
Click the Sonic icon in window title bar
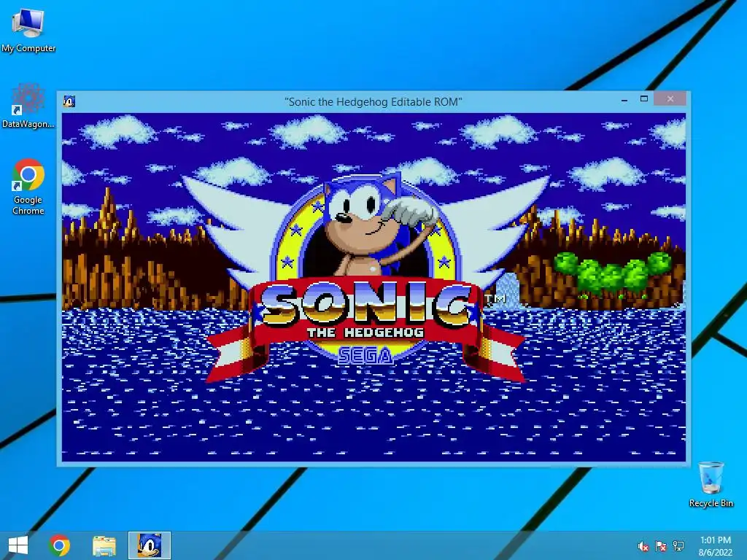coord(69,101)
